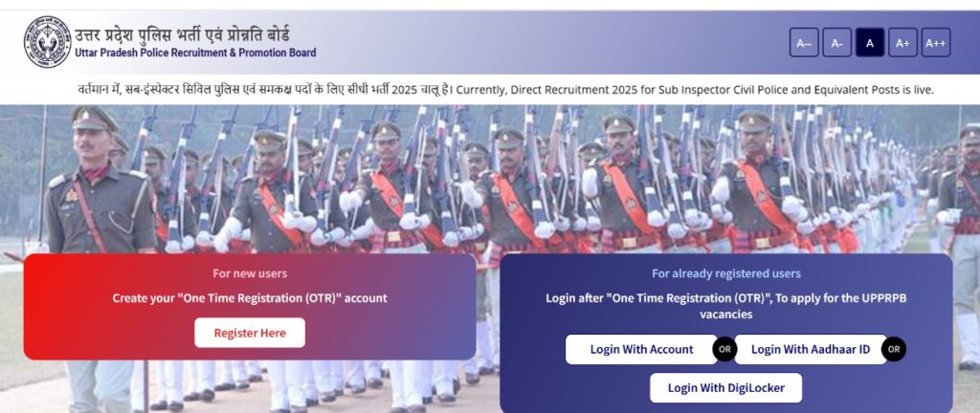Choose Login With Aadhaar ID
Viewport: 980px width, 413px height.
[x=811, y=349]
